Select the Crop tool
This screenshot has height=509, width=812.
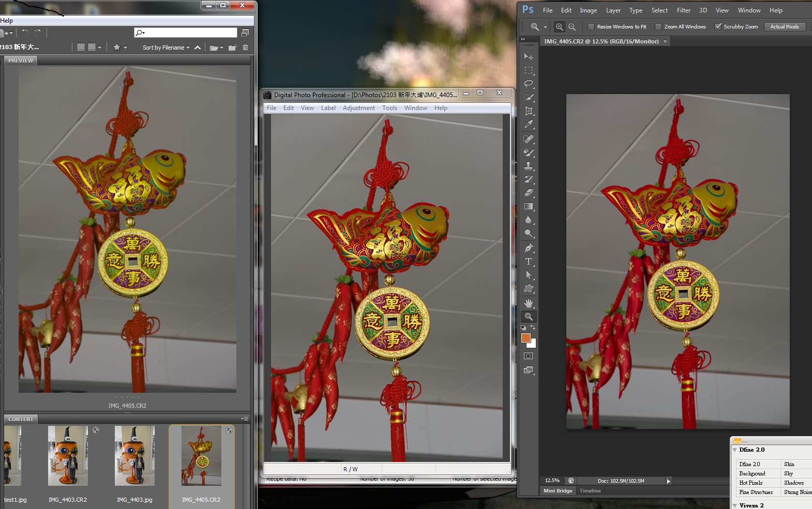(x=529, y=111)
